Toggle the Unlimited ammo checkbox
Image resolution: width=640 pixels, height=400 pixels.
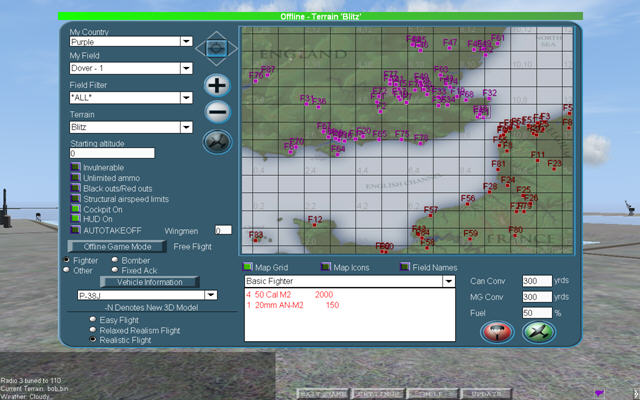[75, 178]
